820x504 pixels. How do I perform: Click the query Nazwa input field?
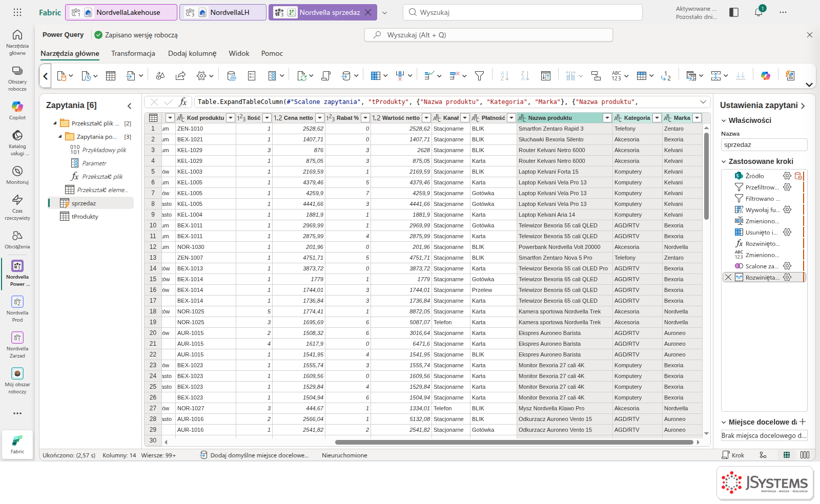[x=764, y=145]
